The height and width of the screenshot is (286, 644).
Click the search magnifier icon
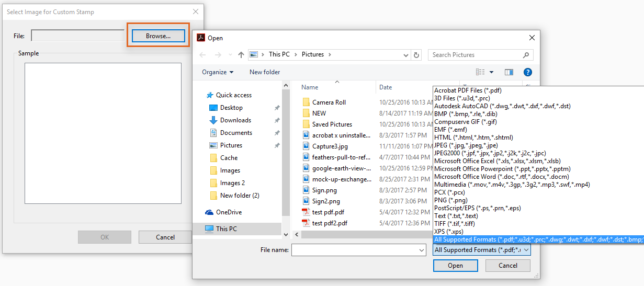pos(526,54)
